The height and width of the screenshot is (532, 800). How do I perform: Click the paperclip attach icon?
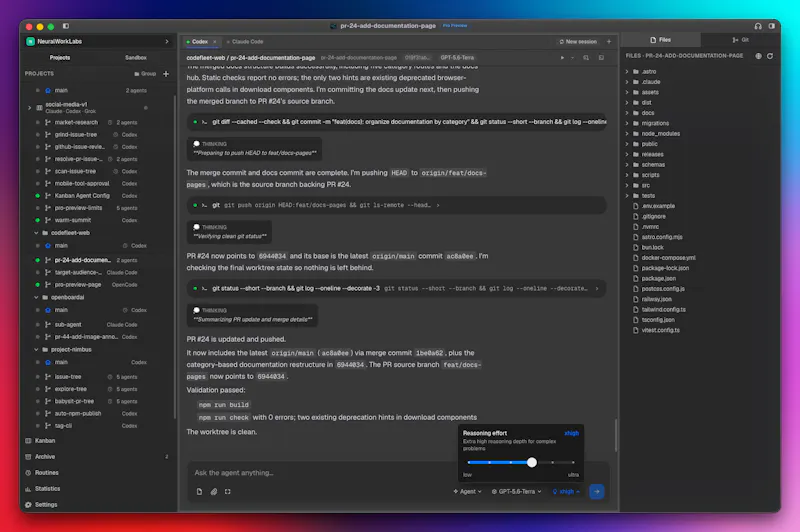click(x=214, y=492)
